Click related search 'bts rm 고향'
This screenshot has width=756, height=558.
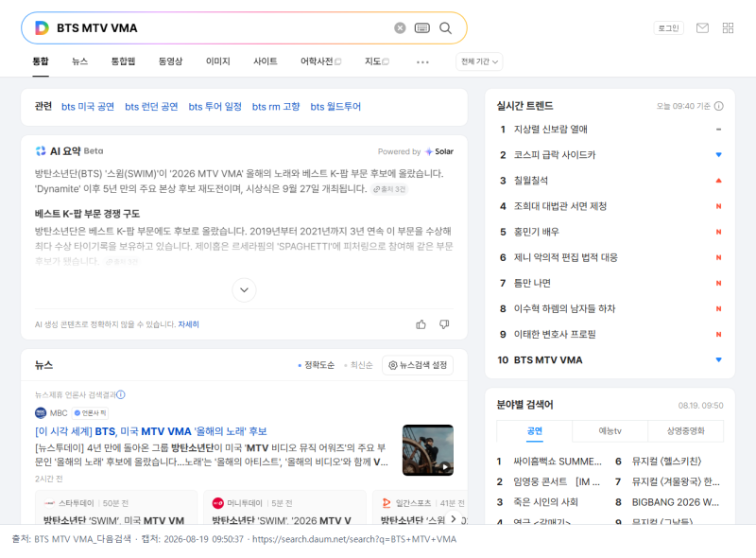pos(276,106)
